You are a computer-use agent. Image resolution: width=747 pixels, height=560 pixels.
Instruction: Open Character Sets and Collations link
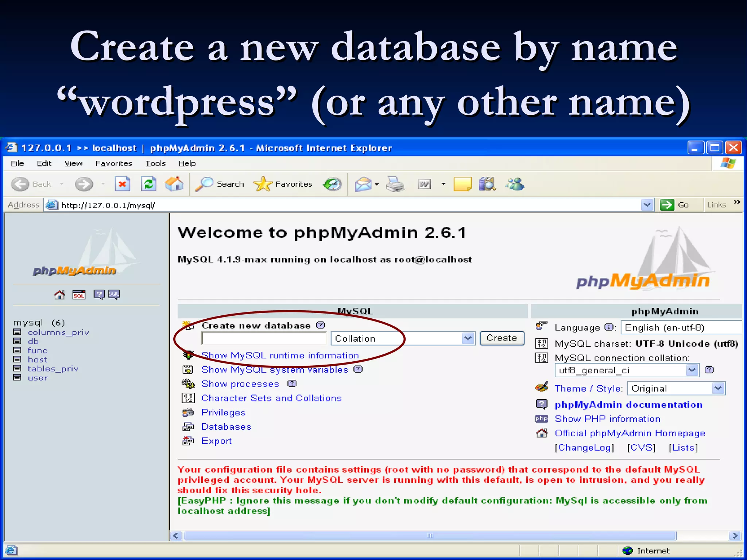point(271,398)
